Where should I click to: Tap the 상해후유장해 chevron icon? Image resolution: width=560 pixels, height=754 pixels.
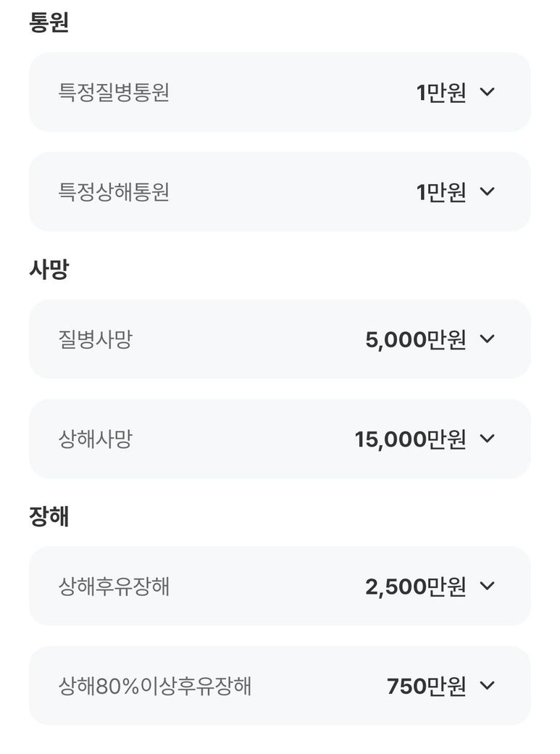click(x=488, y=586)
